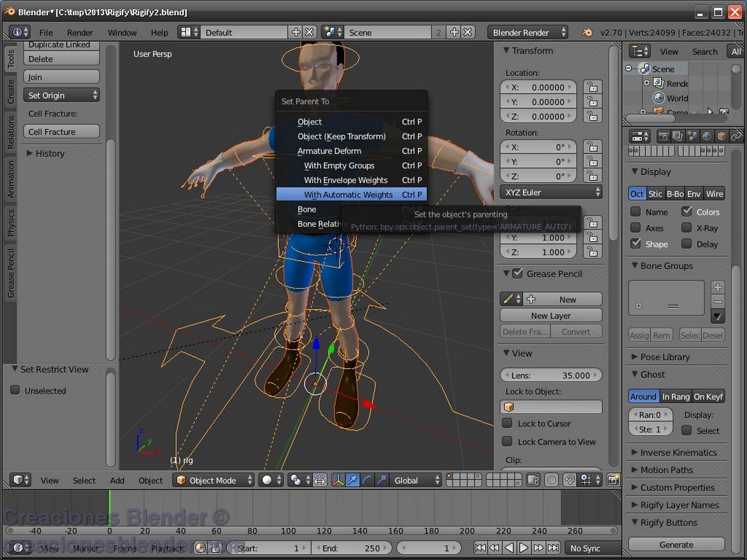Click the New Layer button in Grease Pencil panel
The width and height of the screenshot is (747, 560).
550,315
